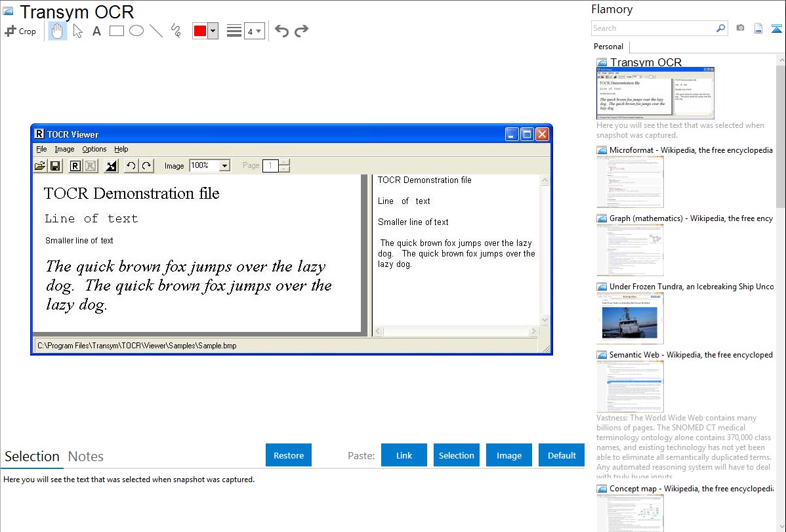Rotate image counterclockwise in TOCR Viewer
786x532 pixels.
[131, 166]
